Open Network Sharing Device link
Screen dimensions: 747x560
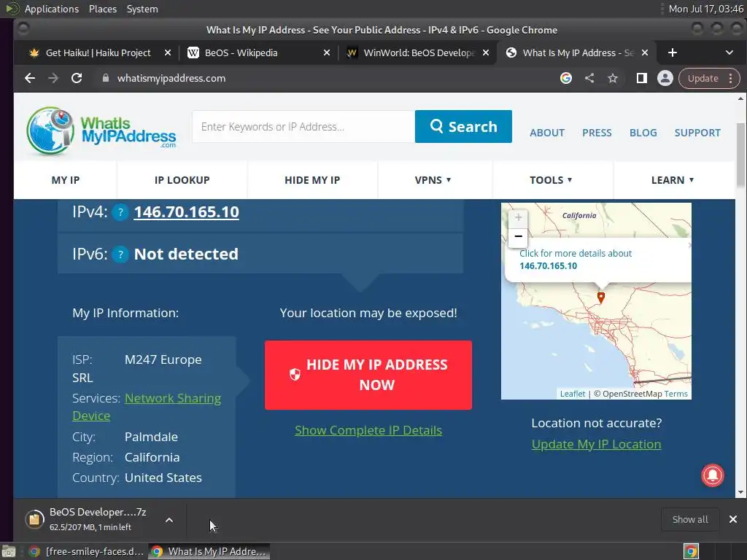click(147, 407)
